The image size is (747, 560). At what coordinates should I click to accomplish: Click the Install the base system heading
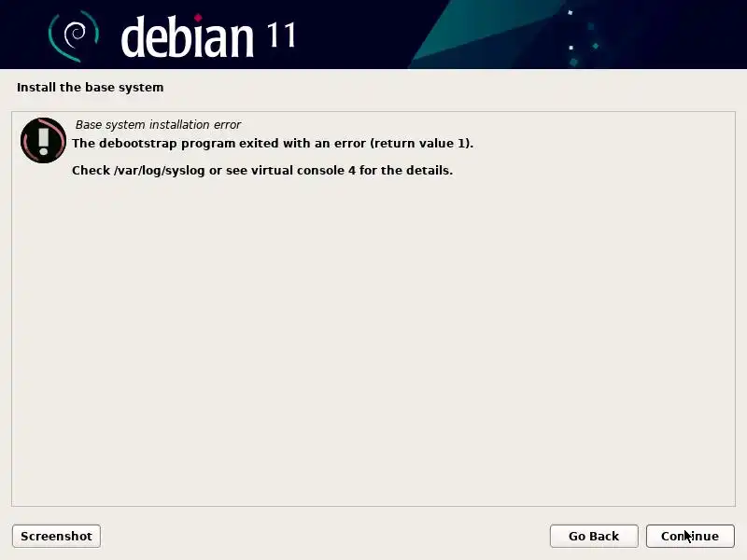(x=90, y=88)
